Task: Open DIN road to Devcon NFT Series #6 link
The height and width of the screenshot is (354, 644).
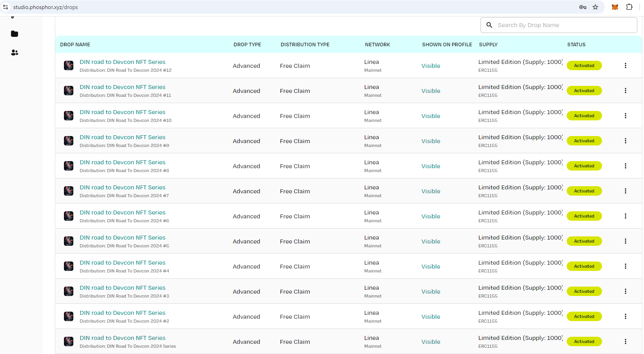Action: (x=122, y=212)
